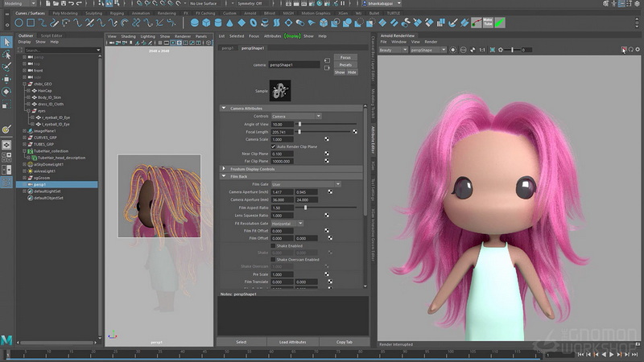Click the Undo arrow icon
Viewport: 644px width, 362px height.
point(71,3)
